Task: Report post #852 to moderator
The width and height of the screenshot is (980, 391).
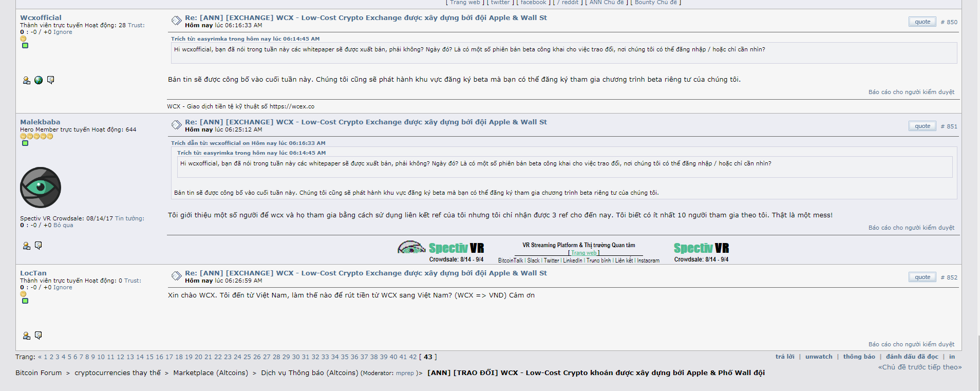Action: point(911,344)
